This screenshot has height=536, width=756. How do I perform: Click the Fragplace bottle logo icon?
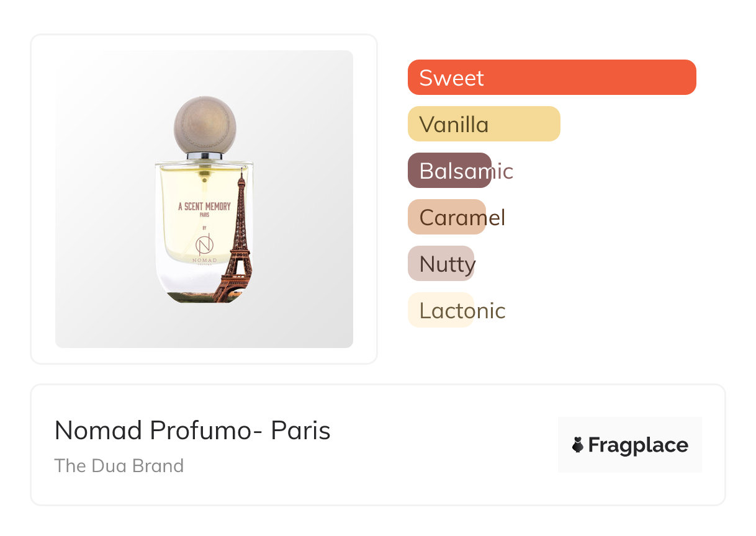click(x=578, y=445)
